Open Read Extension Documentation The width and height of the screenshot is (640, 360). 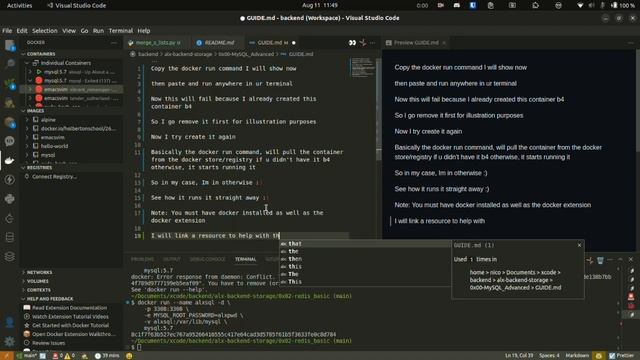[69, 308]
